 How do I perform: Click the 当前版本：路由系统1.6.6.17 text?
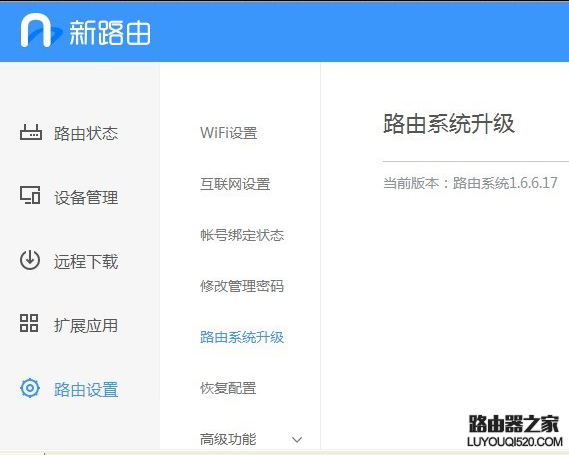(470, 183)
